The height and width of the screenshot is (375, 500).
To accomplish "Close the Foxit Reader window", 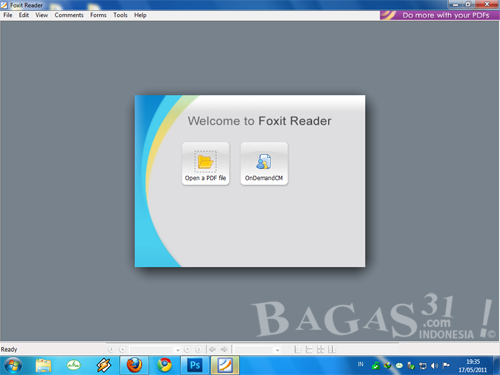I will pyautogui.click(x=487, y=4).
